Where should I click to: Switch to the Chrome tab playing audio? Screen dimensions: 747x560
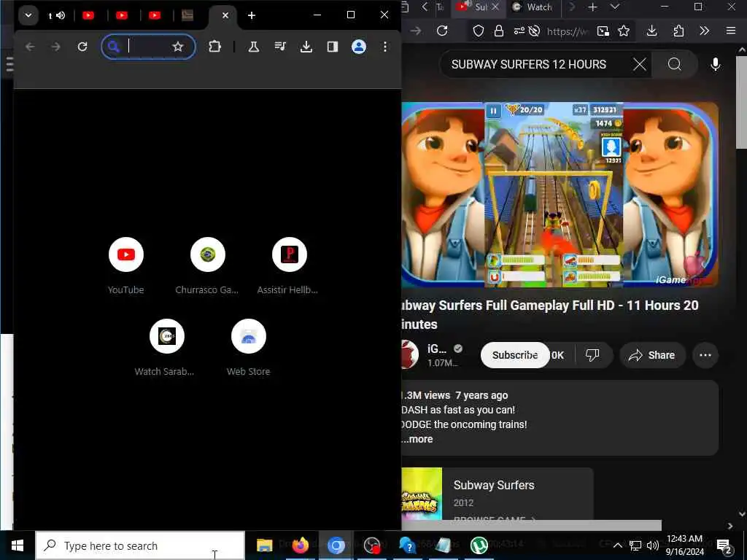click(56, 15)
